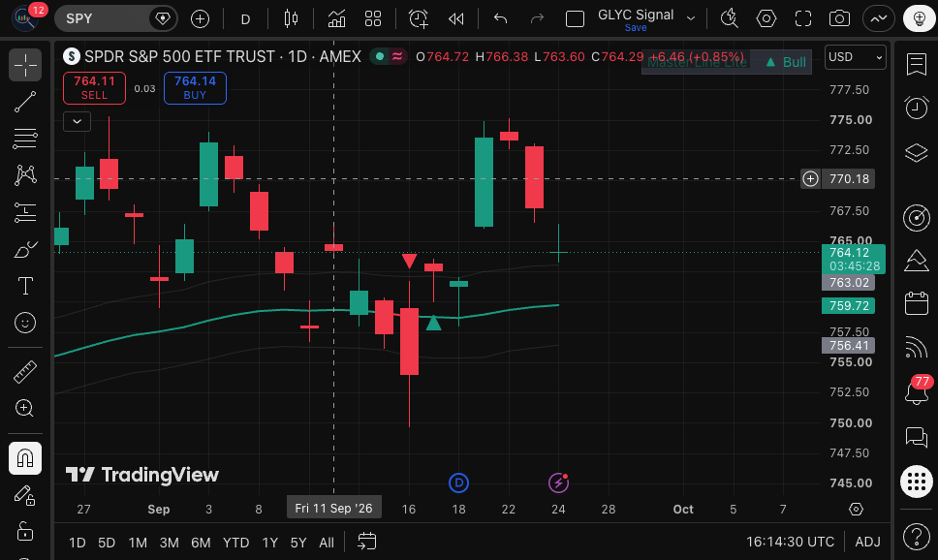
Task: Open the indicator templates grid
Action: pos(373,19)
